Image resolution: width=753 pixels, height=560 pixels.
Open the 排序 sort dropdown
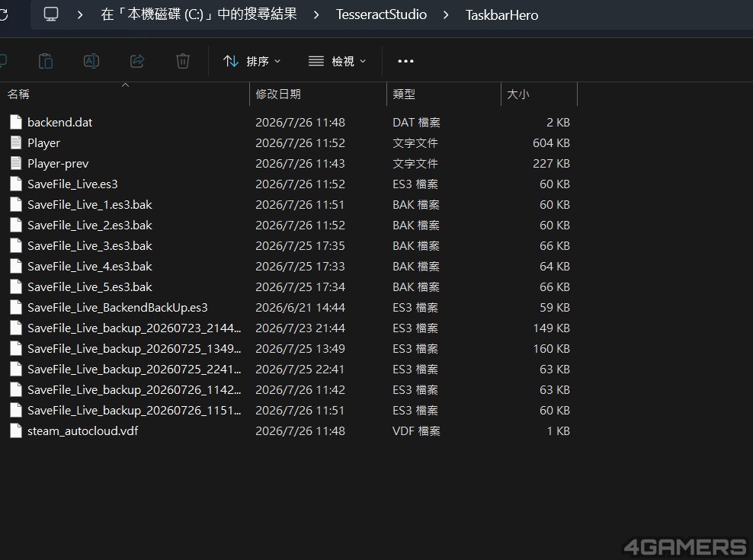click(252, 61)
